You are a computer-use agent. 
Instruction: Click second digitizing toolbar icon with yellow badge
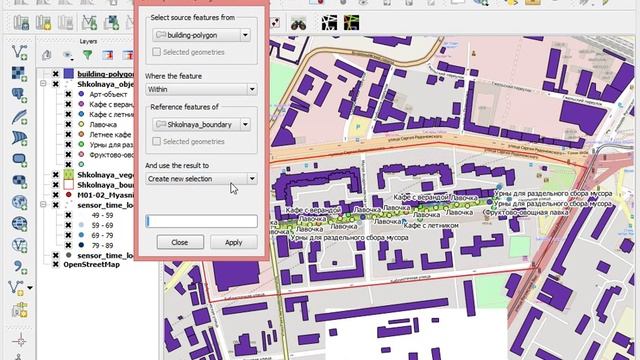pyautogui.click(x=43, y=23)
